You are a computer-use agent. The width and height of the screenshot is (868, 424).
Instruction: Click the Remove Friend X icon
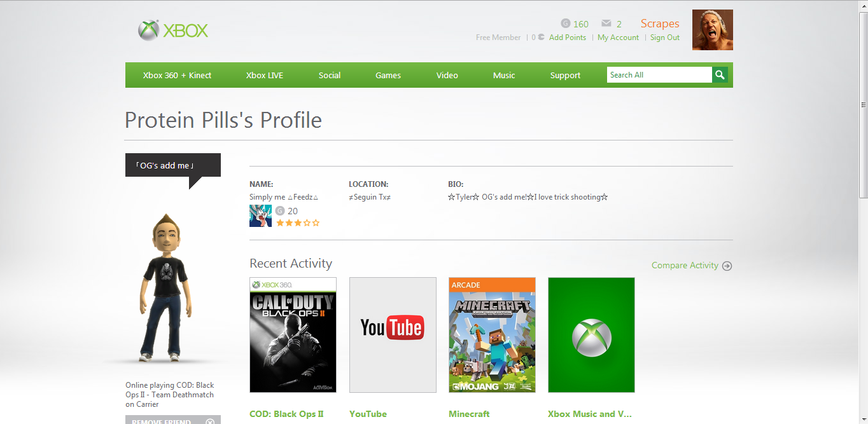point(210,421)
